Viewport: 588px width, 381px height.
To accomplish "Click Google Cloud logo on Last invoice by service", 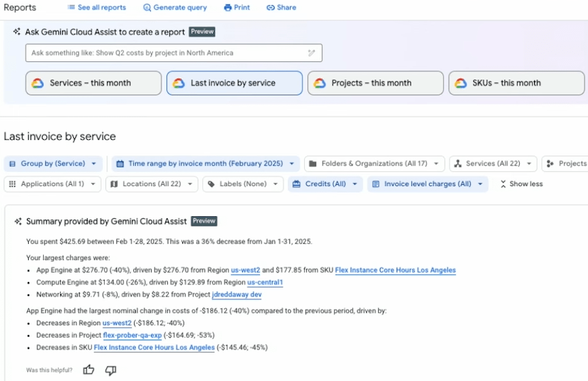I will click(178, 83).
